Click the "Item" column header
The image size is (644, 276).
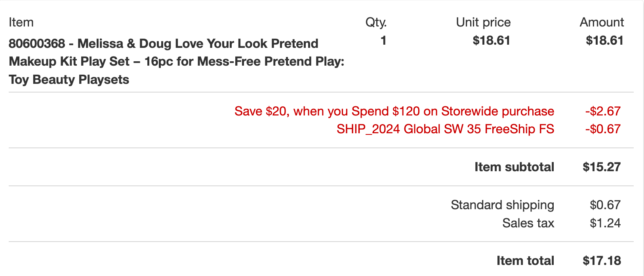click(21, 22)
